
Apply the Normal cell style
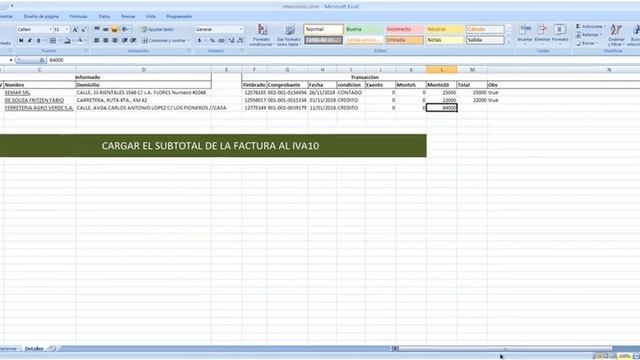(323, 29)
